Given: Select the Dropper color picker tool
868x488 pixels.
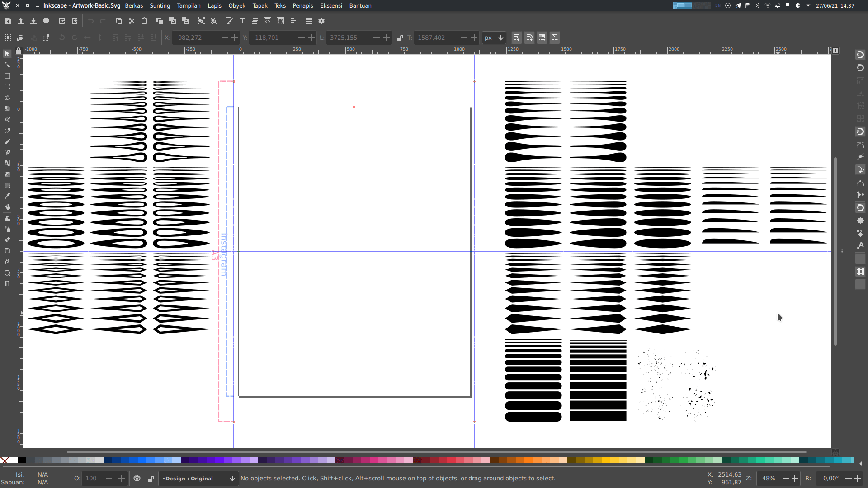Looking at the screenshot, I should pos(7,196).
